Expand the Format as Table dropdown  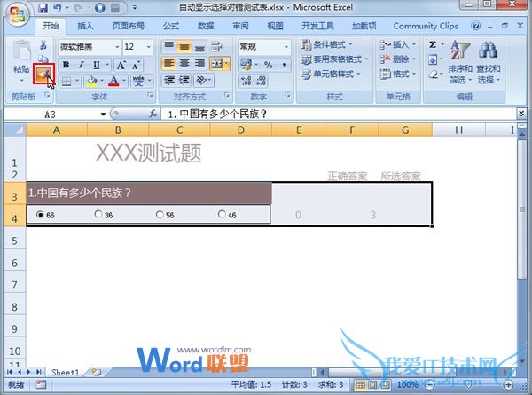pyautogui.click(x=367, y=59)
